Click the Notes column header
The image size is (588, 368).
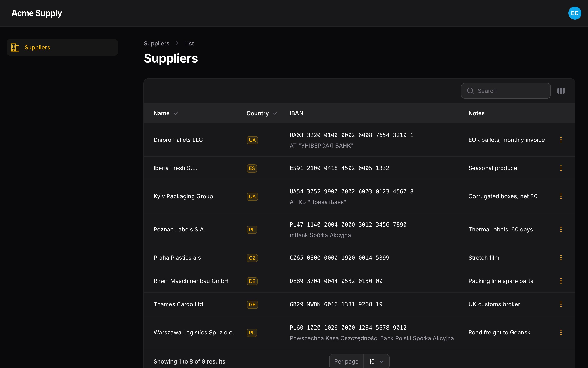click(476, 113)
